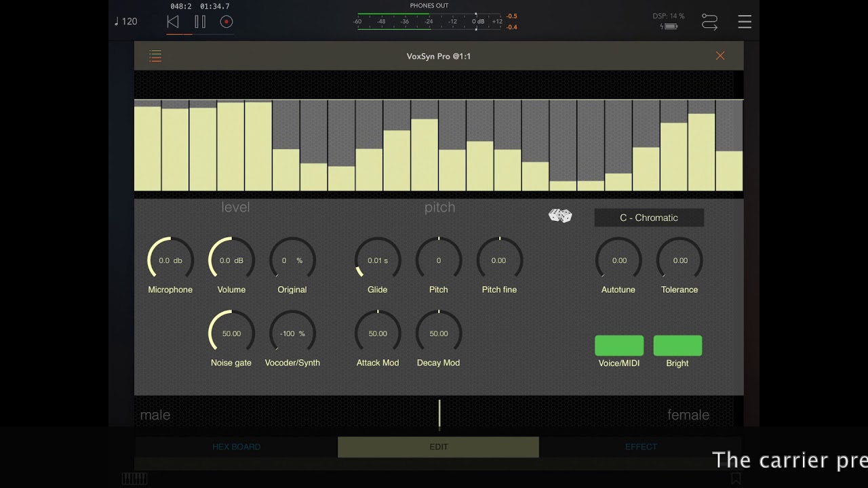Click the PHONES OUT level meter
Image resolution: width=868 pixels, height=488 pixels.
click(429, 21)
